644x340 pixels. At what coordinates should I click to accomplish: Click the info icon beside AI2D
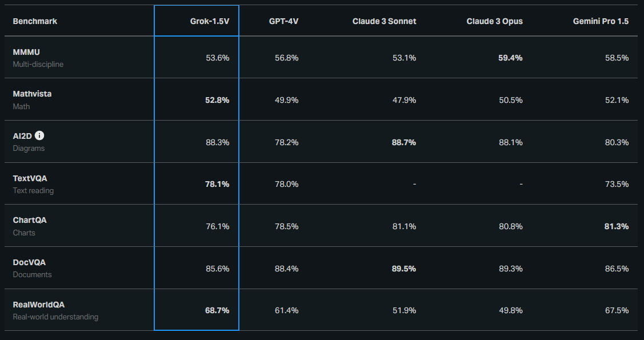click(39, 136)
